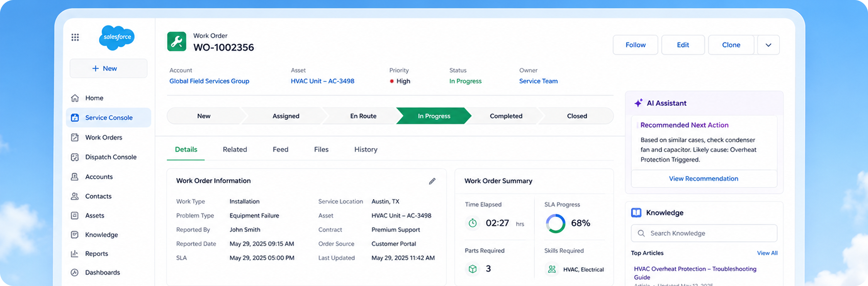868x286 pixels.
Task: Click the Skills Required people icon
Action: pos(552,269)
